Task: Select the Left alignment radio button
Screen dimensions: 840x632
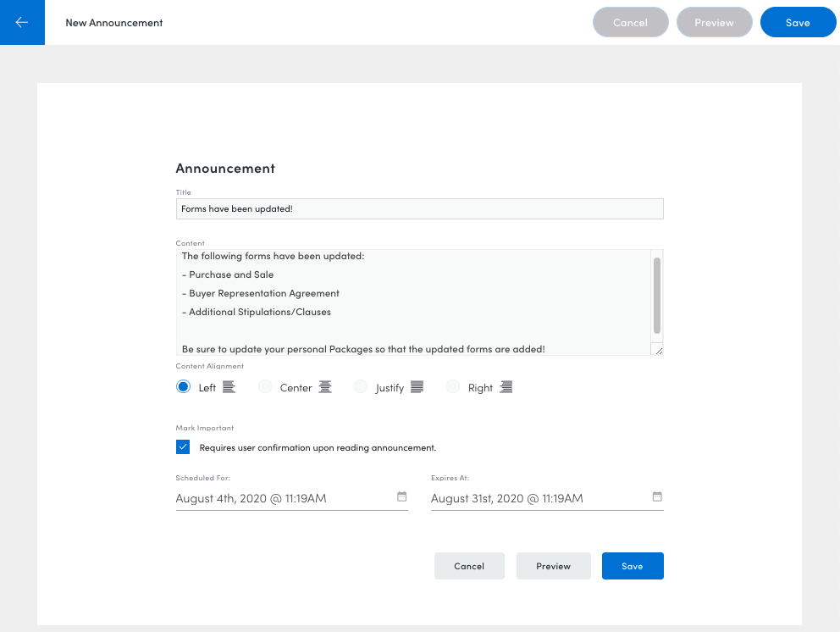Action: 183,386
